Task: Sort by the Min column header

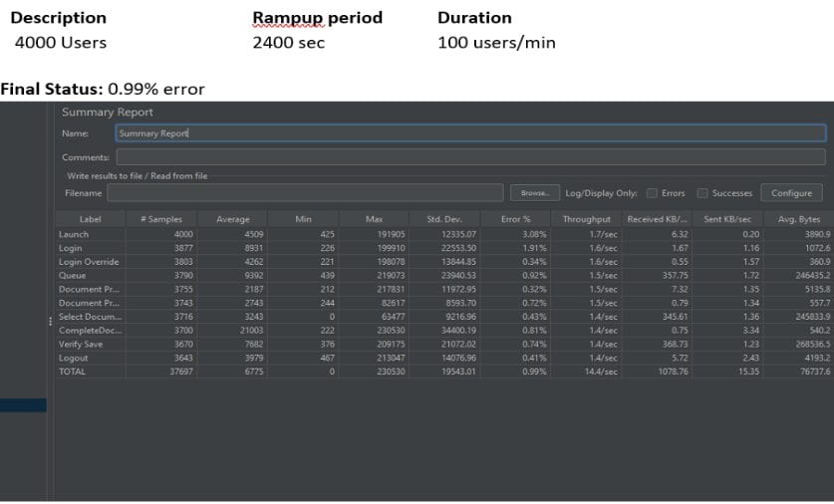Action: [303, 219]
